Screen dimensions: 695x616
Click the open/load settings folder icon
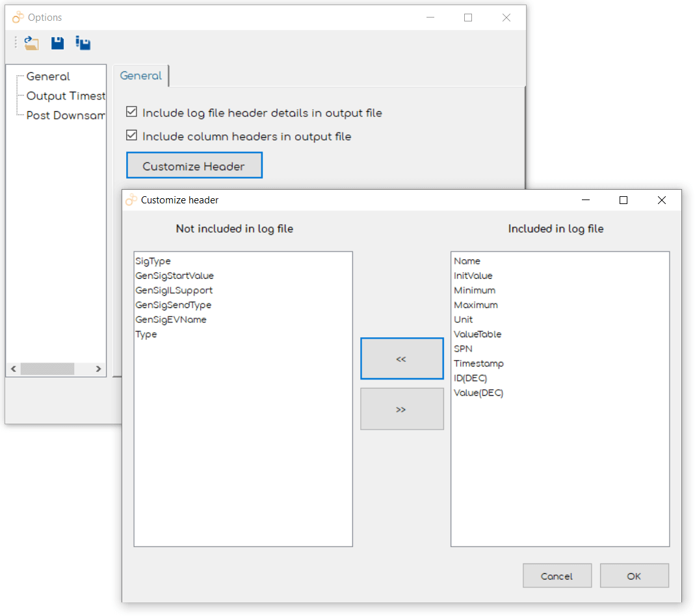(31, 43)
